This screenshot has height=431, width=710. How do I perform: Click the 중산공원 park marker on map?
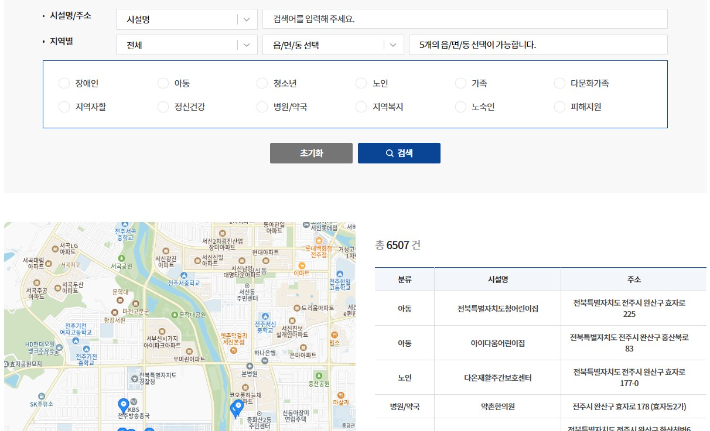(x=319, y=376)
